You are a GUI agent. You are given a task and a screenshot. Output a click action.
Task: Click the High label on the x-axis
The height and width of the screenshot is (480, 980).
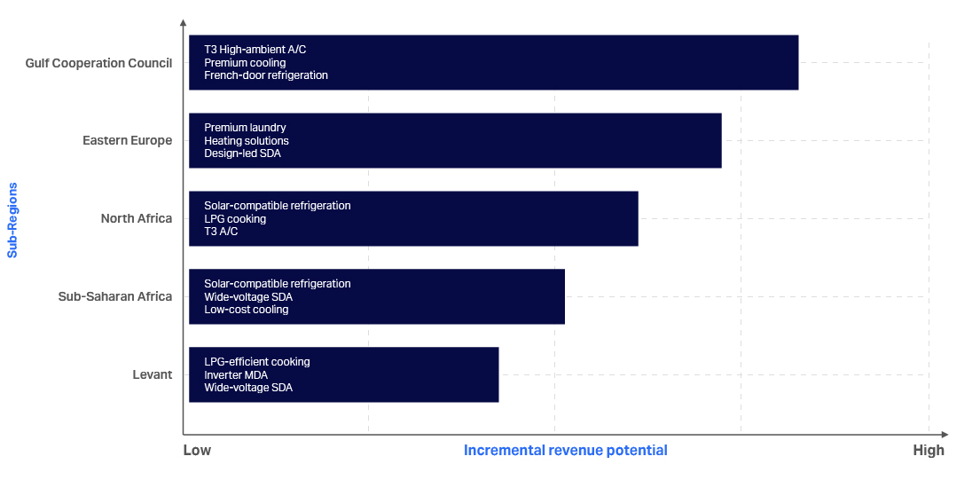929,450
